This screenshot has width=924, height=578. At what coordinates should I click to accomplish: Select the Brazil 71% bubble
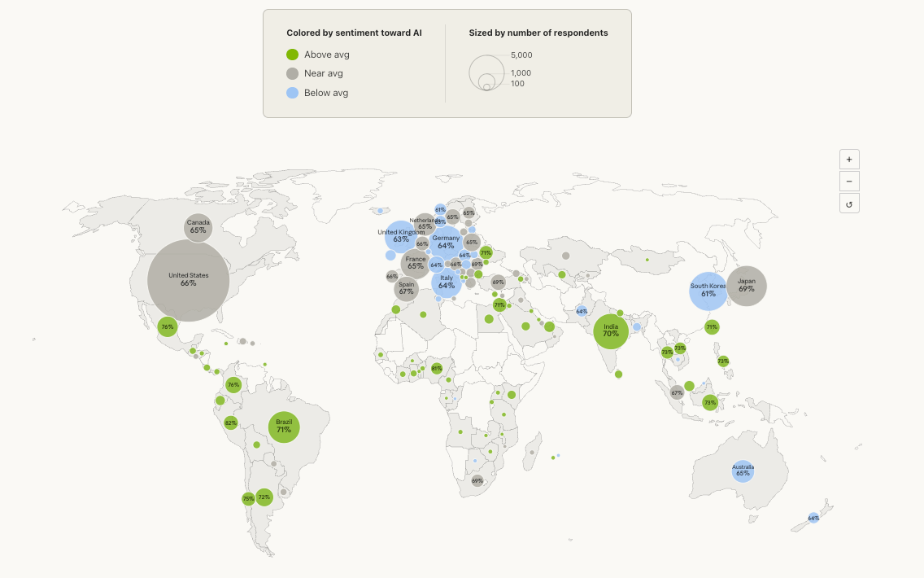coord(284,427)
